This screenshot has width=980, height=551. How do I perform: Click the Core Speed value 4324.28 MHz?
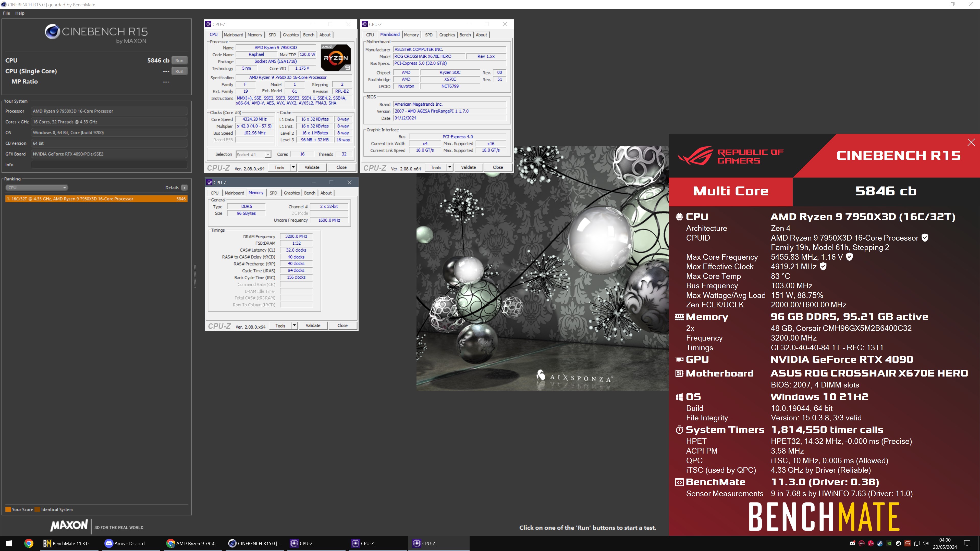click(x=254, y=119)
